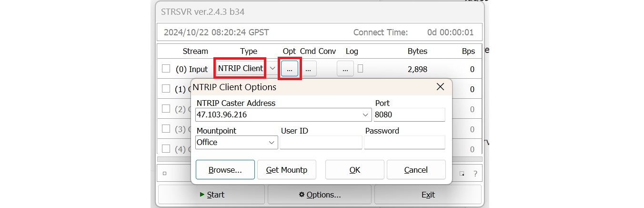644x208 pixels.
Task: Click the Start button
Action: coord(211,195)
